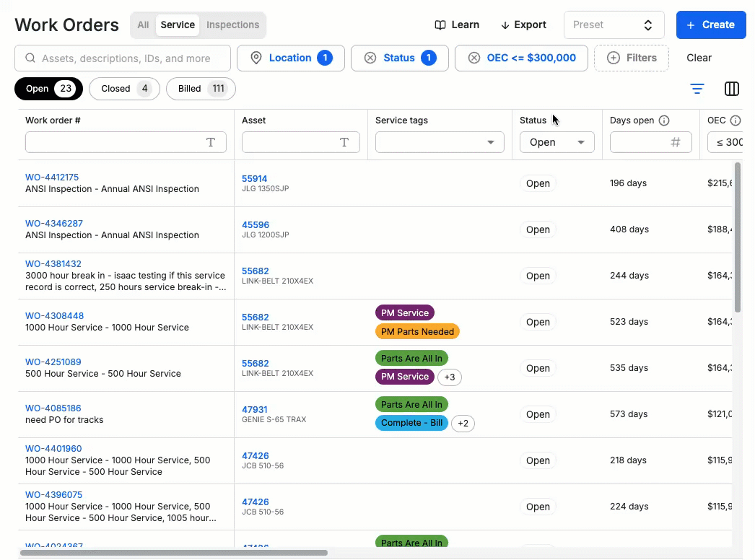Expand the +3 tags on WO-4251089
The height and width of the screenshot is (560, 755).
click(x=449, y=377)
